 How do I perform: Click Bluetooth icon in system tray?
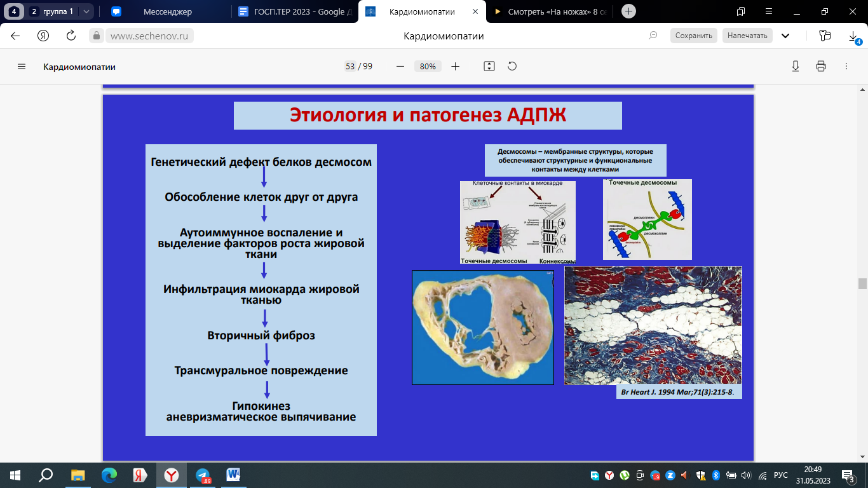pos(715,475)
